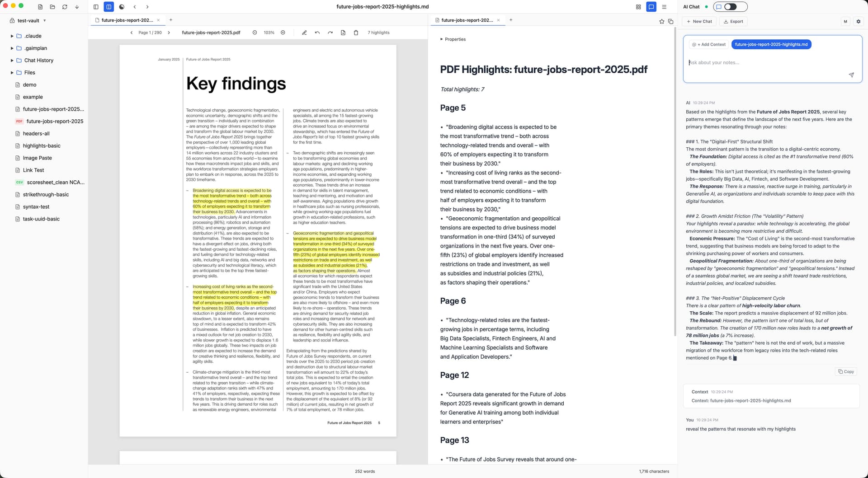
Task: Click the 'Ask about your notes' input field
Action: 764,63
